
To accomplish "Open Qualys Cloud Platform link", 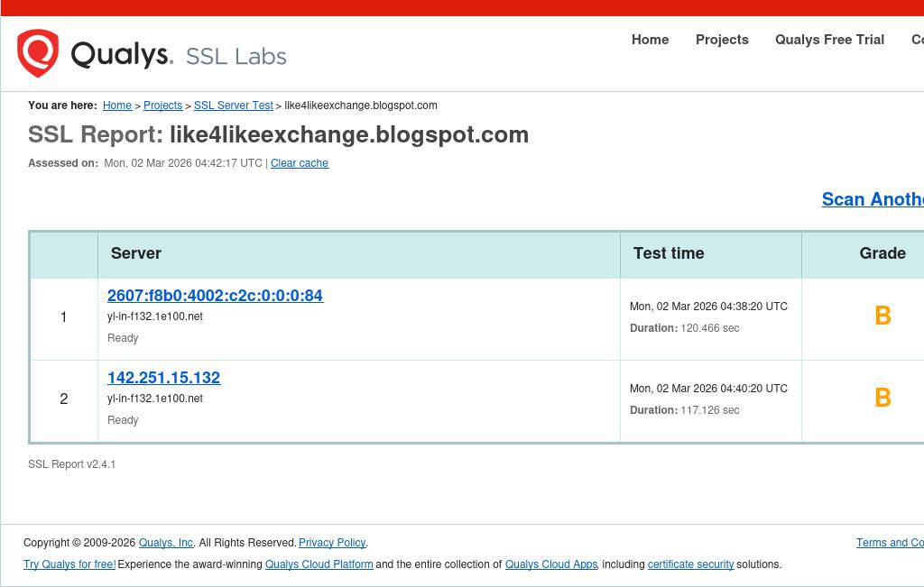I will tap(319, 564).
